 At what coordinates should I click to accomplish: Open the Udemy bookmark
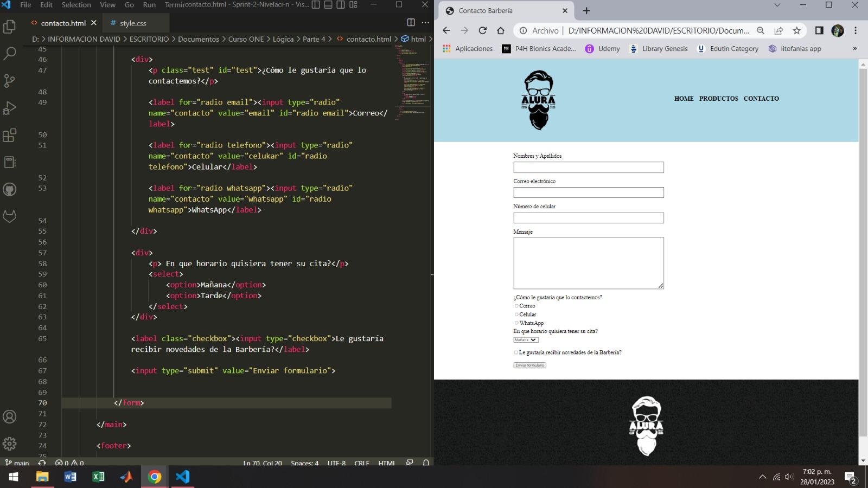[602, 48]
